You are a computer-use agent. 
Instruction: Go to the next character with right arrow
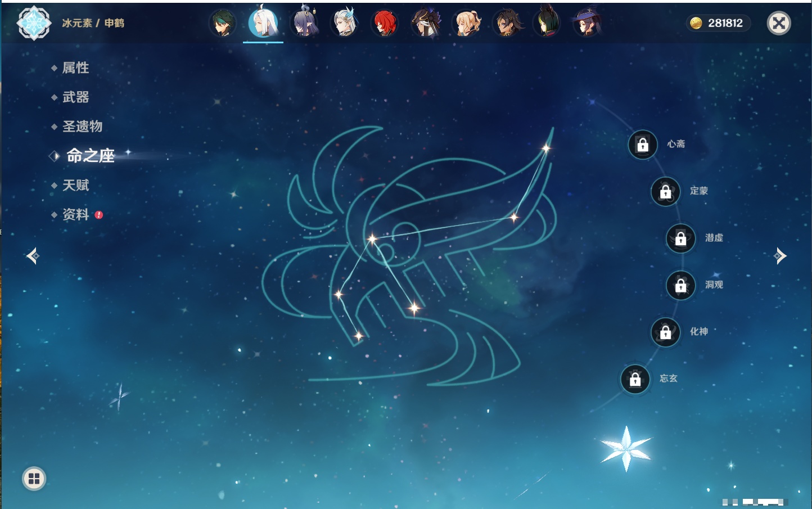pyautogui.click(x=779, y=256)
